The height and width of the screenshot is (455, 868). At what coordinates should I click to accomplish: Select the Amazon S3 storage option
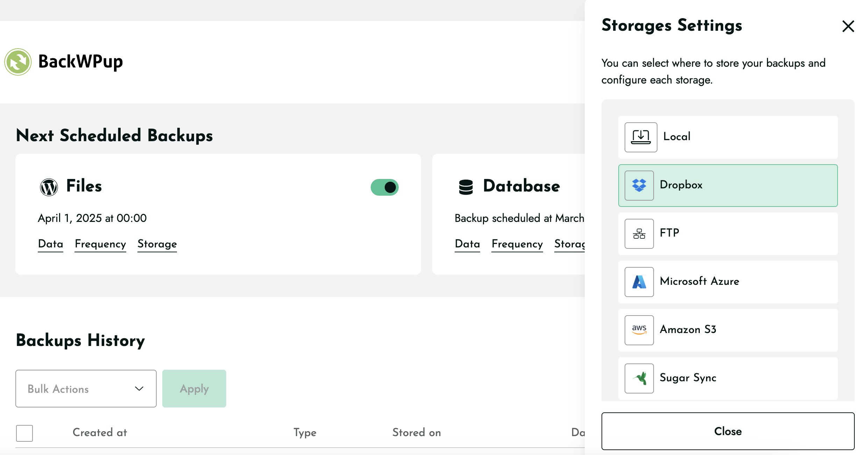tap(728, 330)
